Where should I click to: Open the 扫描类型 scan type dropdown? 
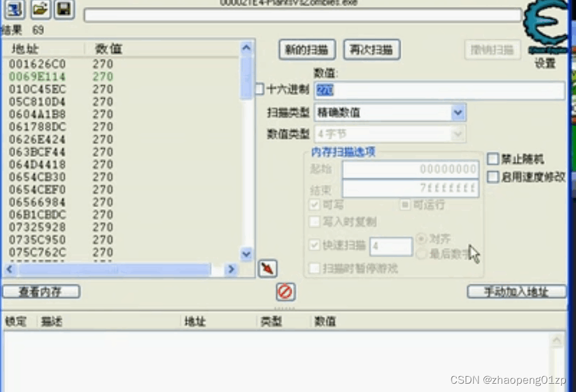[x=457, y=112]
